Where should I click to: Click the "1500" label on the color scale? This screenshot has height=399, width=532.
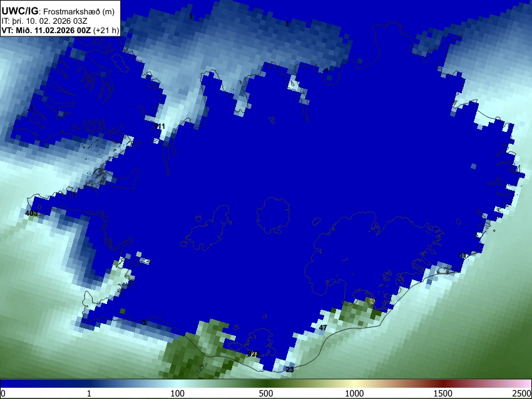tap(442, 393)
